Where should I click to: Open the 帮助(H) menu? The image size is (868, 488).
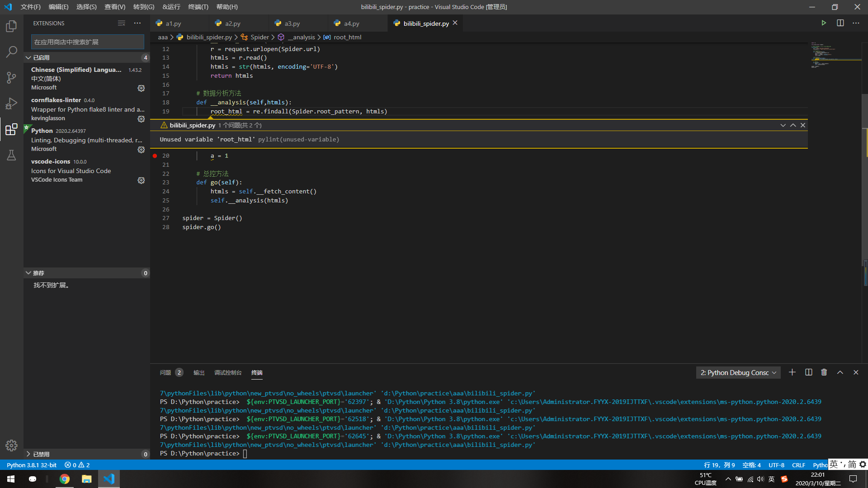coord(227,7)
